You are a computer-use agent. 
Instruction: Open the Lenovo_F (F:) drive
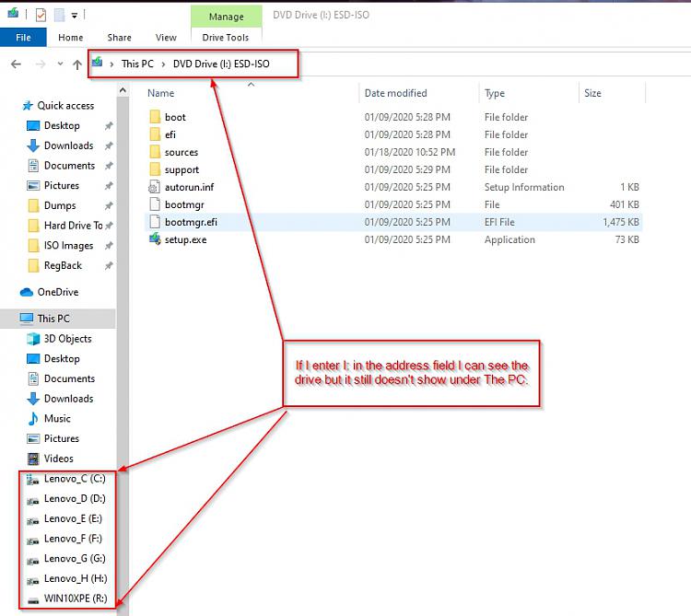73,539
